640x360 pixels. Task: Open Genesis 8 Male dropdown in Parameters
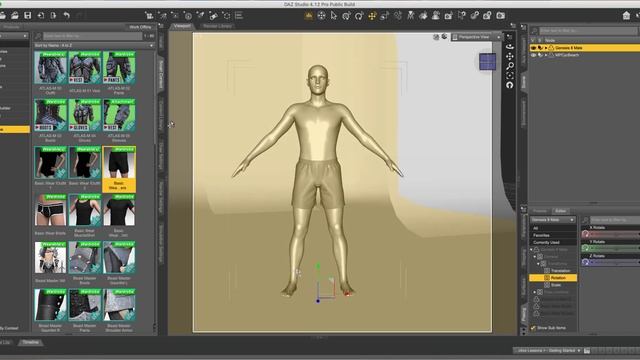[x=553, y=220]
